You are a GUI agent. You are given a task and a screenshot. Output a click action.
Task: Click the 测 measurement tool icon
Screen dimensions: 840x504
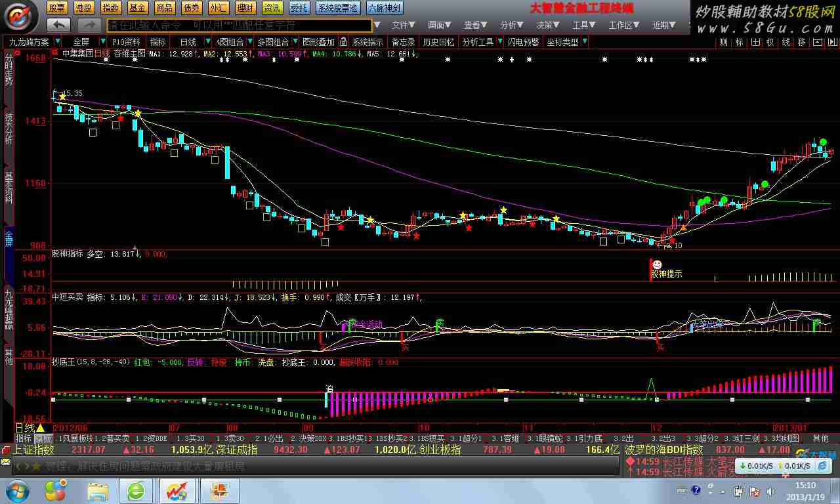tap(723, 42)
